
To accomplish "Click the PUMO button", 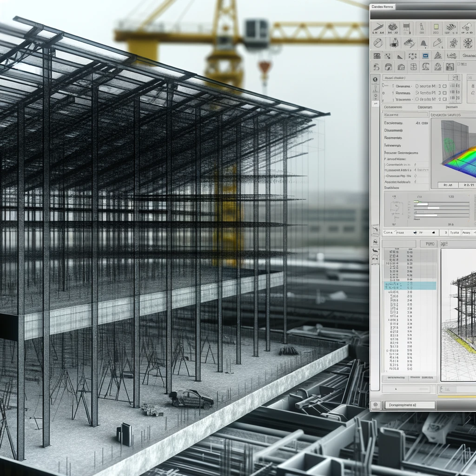I will [428, 244].
